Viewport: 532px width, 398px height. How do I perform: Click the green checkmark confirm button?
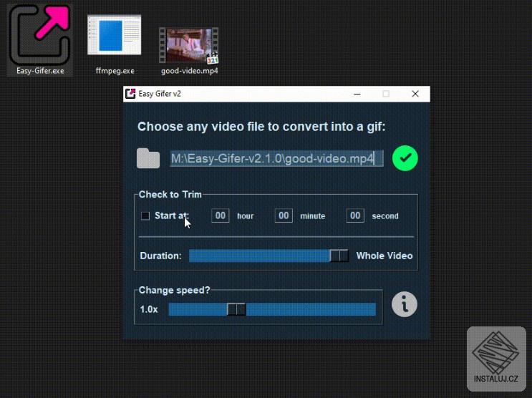pyautogui.click(x=405, y=158)
